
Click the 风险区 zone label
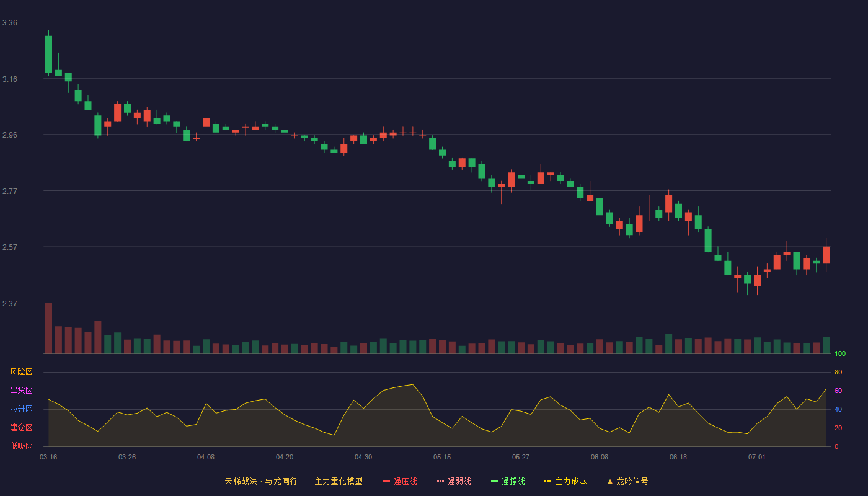pos(21,372)
